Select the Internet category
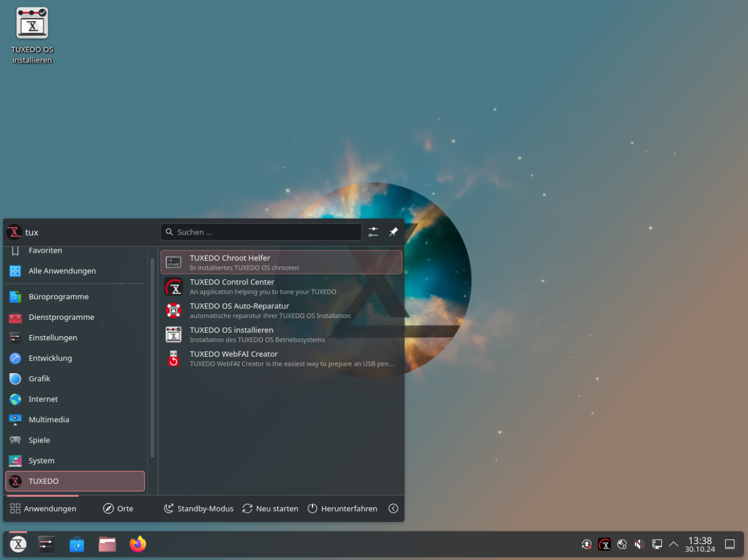Viewport: 748px width, 560px height. click(x=43, y=399)
